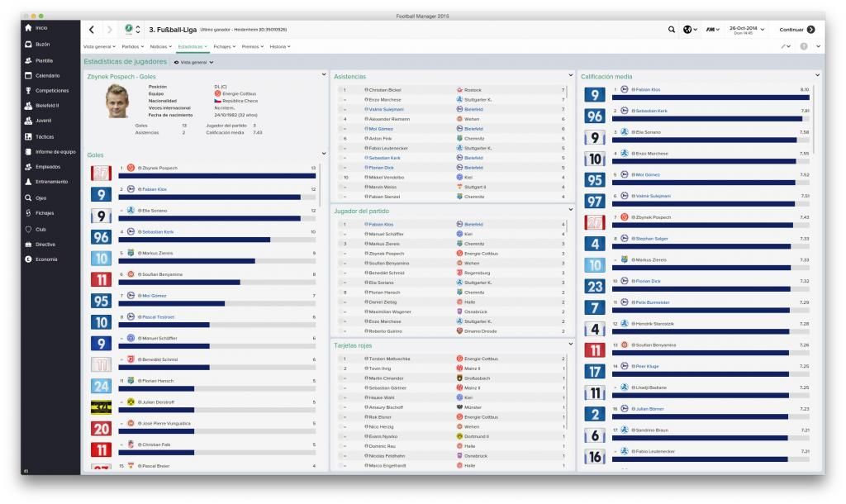Open the Fichajes sidebar icon
The width and height of the screenshot is (846, 504).
pos(28,213)
